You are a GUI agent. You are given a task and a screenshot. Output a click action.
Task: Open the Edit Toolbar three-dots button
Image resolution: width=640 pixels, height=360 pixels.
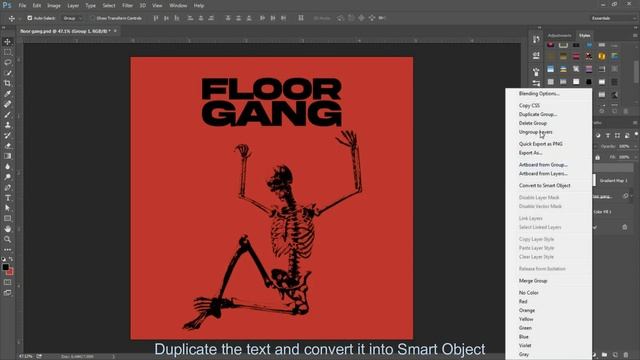point(7,250)
